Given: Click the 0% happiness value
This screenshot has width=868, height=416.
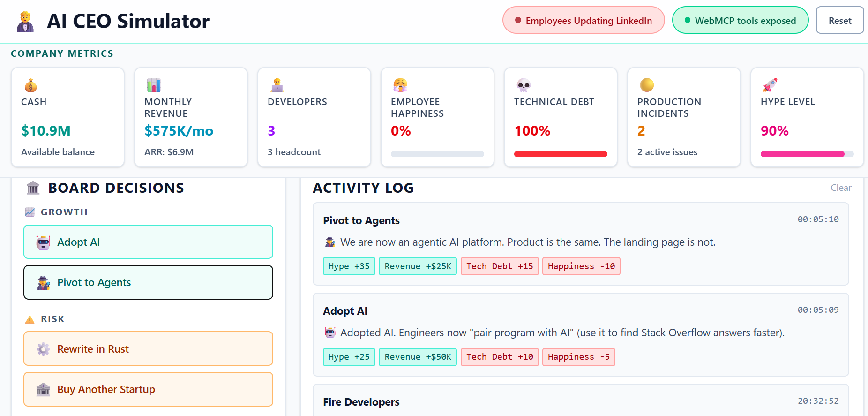Looking at the screenshot, I should click(401, 131).
